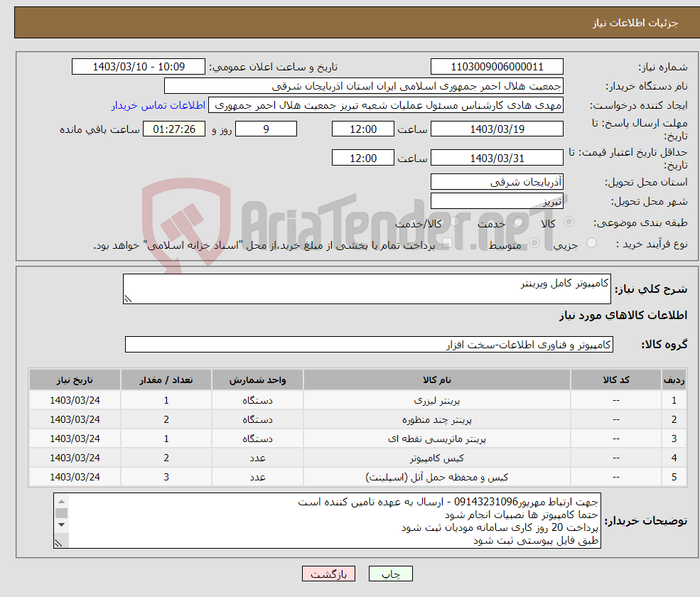Click the quantity cell of کیس کامپیوتر row
700x597 pixels.
[x=166, y=458]
